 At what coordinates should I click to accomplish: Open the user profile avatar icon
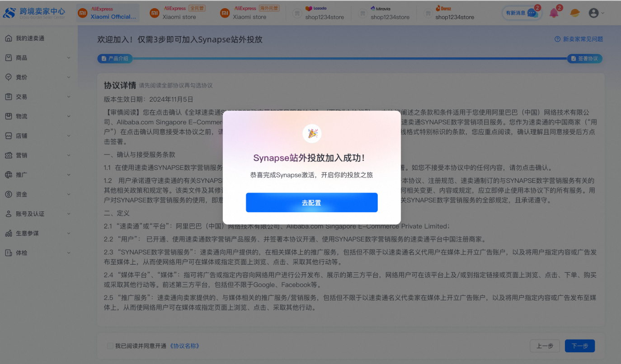[593, 13]
